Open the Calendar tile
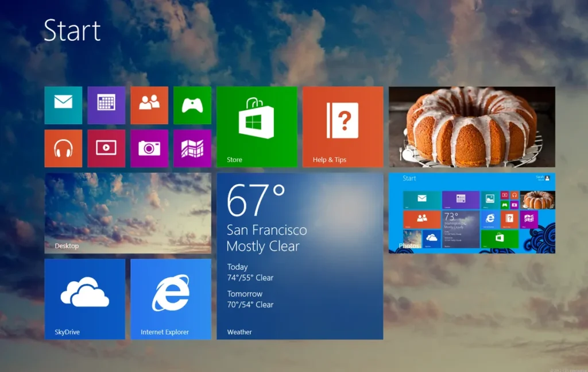588x372 pixels. [106, 105]
